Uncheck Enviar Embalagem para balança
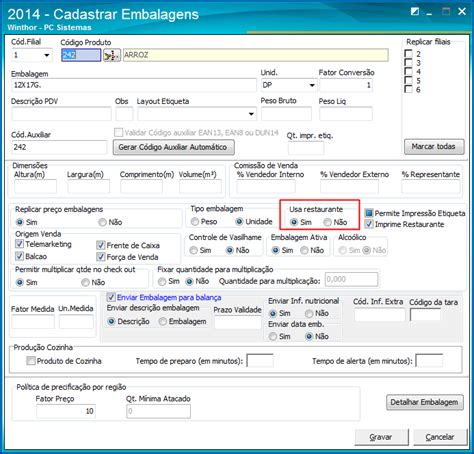Screen dimensions: 474x454 pyautogui.click(x=111, y=297)
